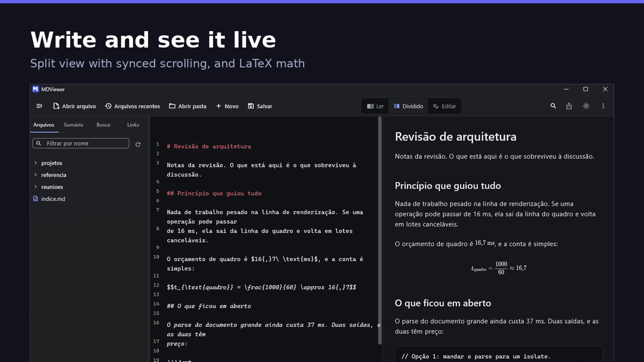The height and width of the screenshot is (362, 644).
Task: Switch to Editar mode
Action: click(x=445, y=106)
